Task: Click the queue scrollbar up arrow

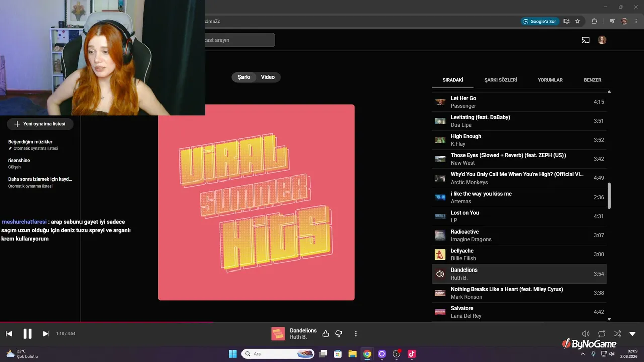Action: click(609, 92)
